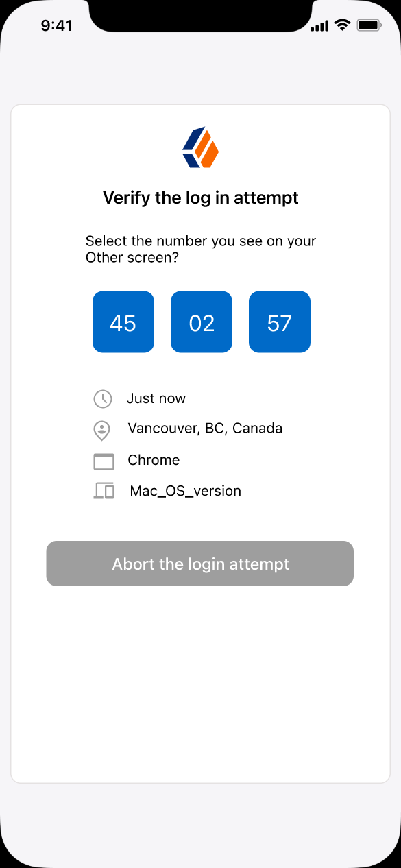Tap the cellular signal bars icon
The width and height of the screenshot is (401, 868).
coord(319,26)
